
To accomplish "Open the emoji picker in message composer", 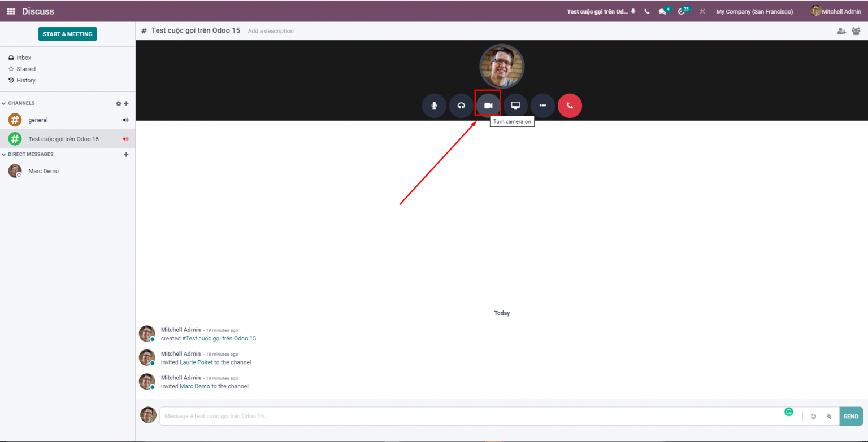I will 813,417.
